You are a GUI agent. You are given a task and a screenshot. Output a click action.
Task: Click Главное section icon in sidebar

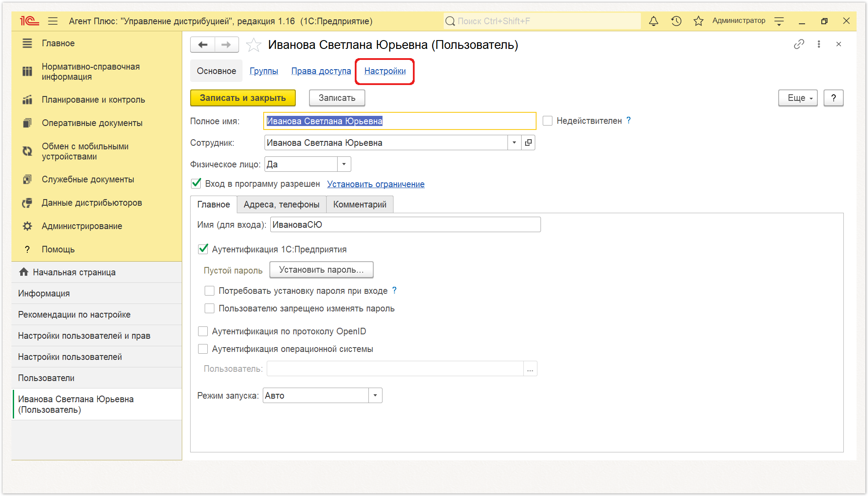click(27, 43)
